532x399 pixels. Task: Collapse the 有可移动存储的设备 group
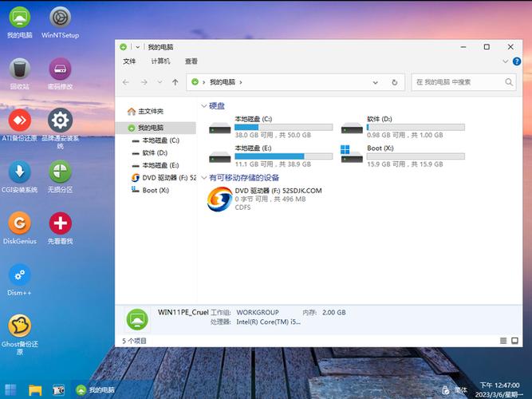(204, 178)
